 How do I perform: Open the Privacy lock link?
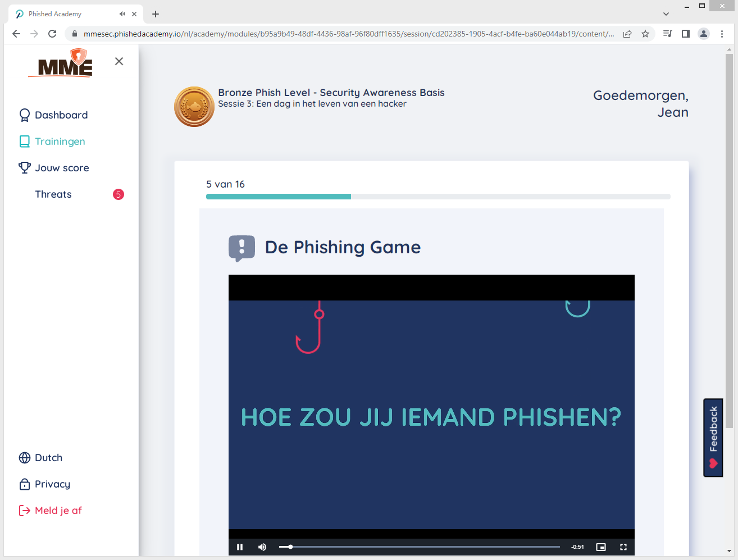[52, 484]
